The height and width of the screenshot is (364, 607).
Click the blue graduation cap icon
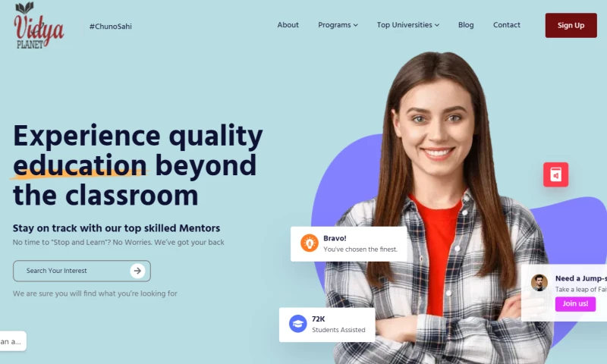pos(297,324)
